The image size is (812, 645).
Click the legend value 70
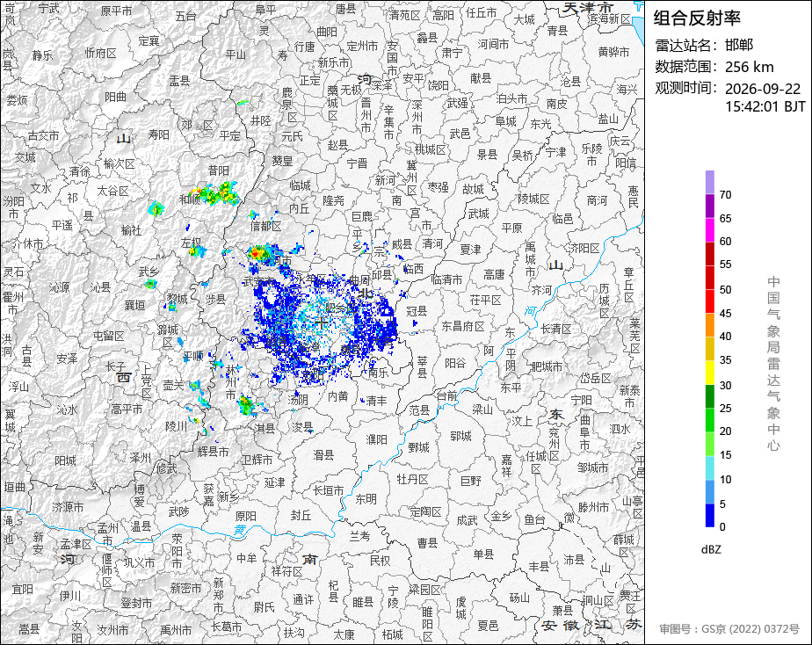point(726,194)
